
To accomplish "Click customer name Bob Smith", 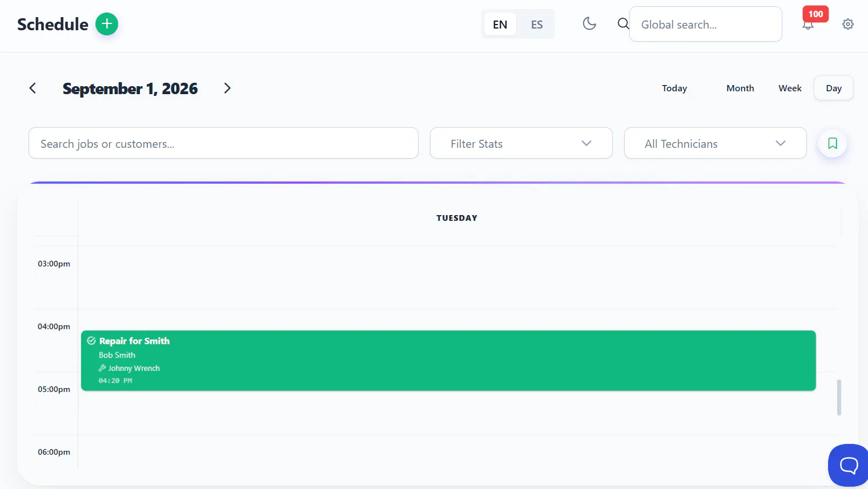I will pyautogui.click(x=117, y=355).
